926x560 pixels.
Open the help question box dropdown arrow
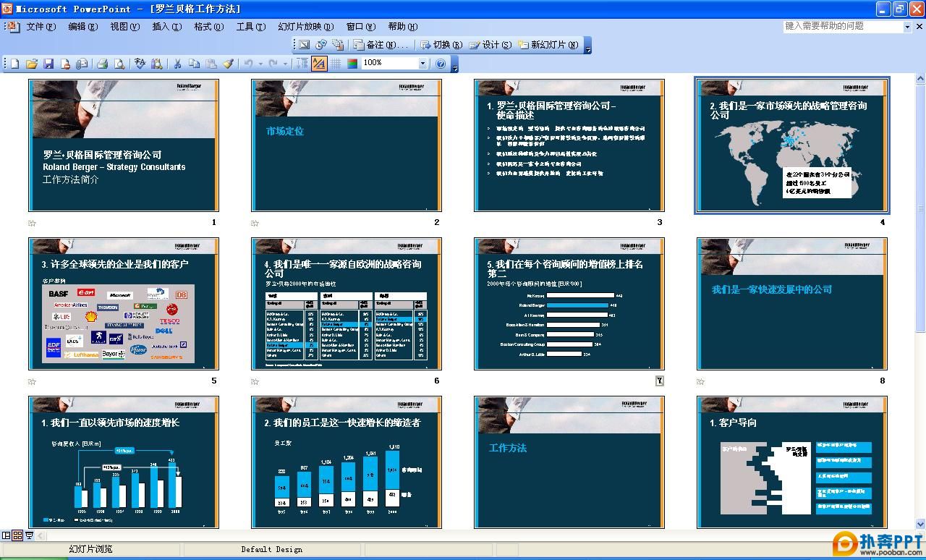907,27
